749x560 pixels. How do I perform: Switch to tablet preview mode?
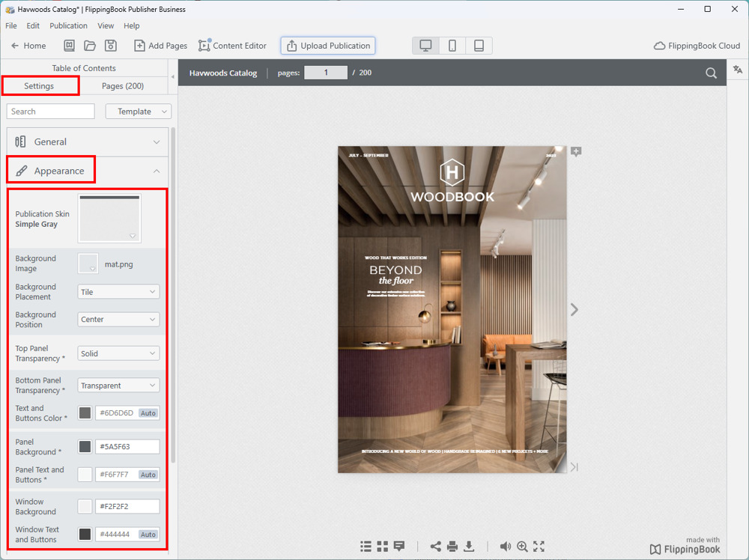[x=479, y=46]
